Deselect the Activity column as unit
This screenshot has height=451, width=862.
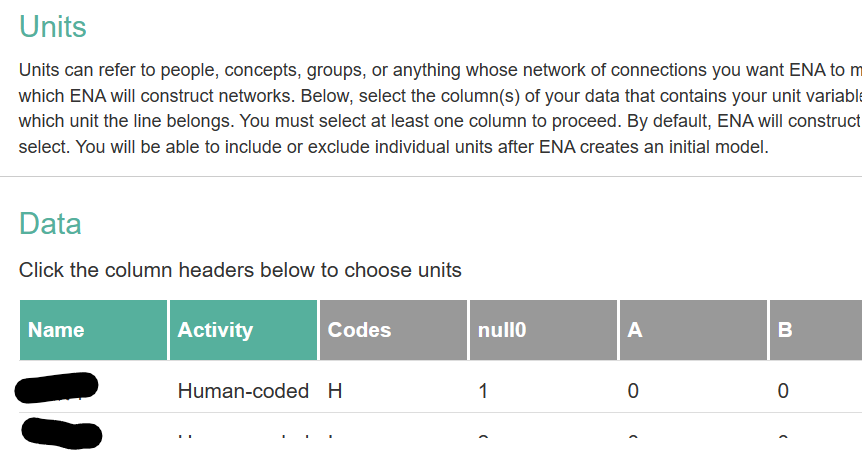tap(243, 330)
